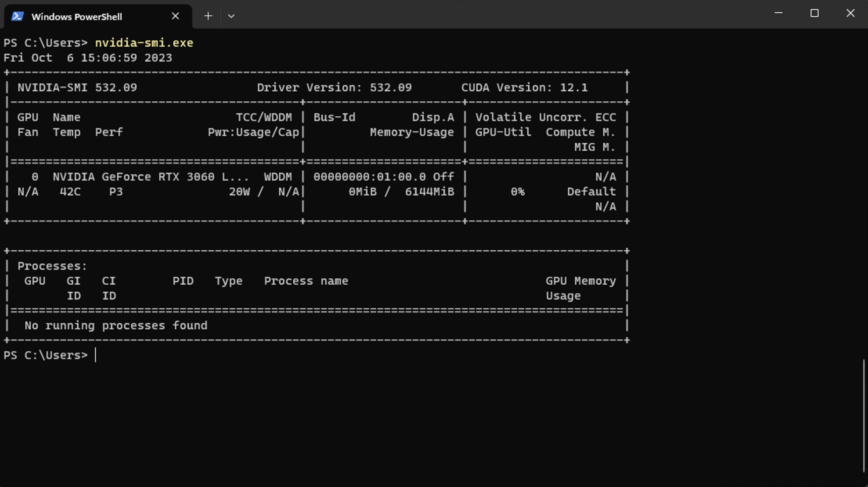
Task: Select the nvidia-smi.exe command text
Action: (x=144, y=43)
